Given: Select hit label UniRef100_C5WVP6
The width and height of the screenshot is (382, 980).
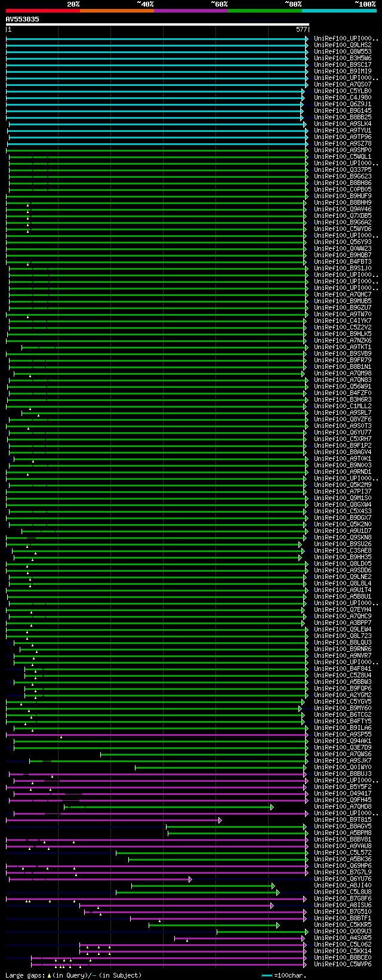Looking at the screenshot, I should coord(343,964).
